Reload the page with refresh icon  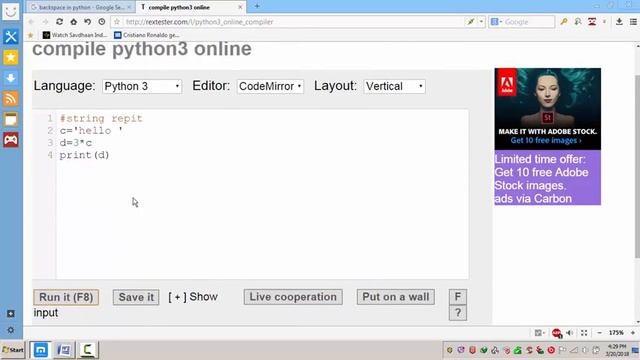(59, 22)
